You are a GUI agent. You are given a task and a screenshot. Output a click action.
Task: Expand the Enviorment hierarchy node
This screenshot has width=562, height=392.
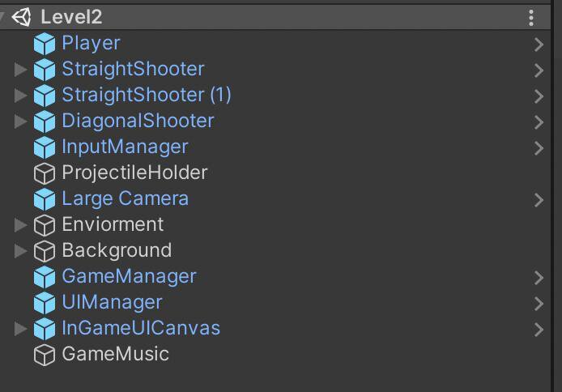coord(20,225)
